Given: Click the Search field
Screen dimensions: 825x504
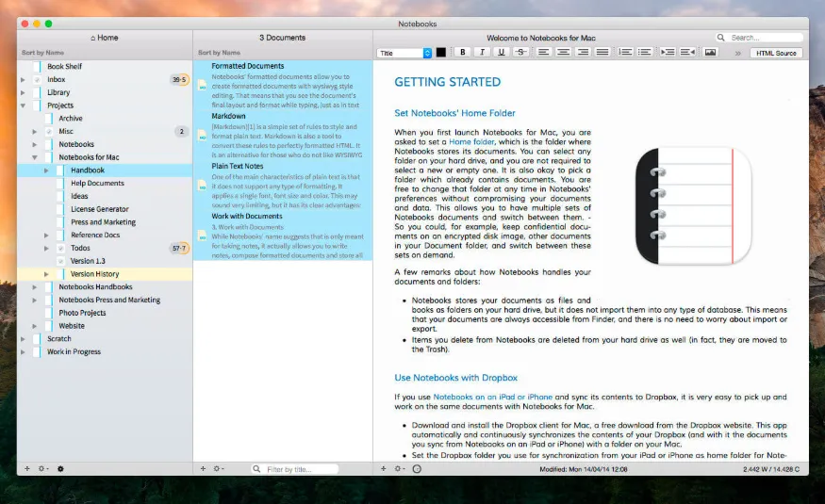Looking at the screenshot, I should click(759, 38).
